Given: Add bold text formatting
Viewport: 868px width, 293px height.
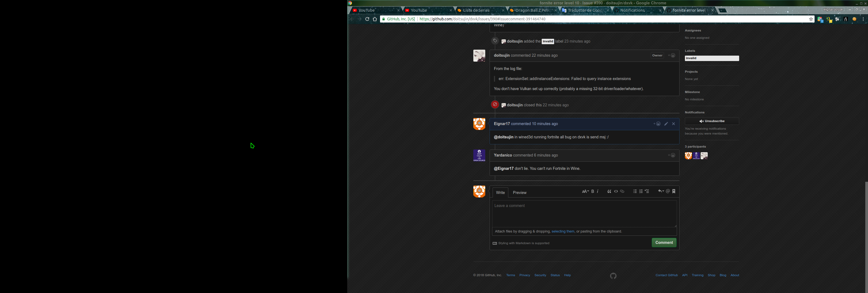Looking at the screenshot, I should [x=593, y=192].
